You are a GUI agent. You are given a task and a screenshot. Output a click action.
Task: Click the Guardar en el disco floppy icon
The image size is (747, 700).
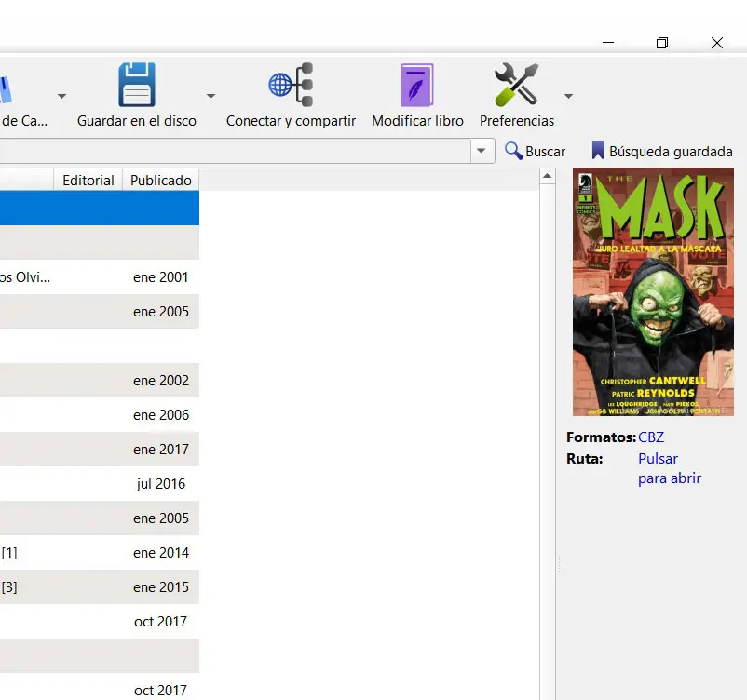[x=137, y=85]
